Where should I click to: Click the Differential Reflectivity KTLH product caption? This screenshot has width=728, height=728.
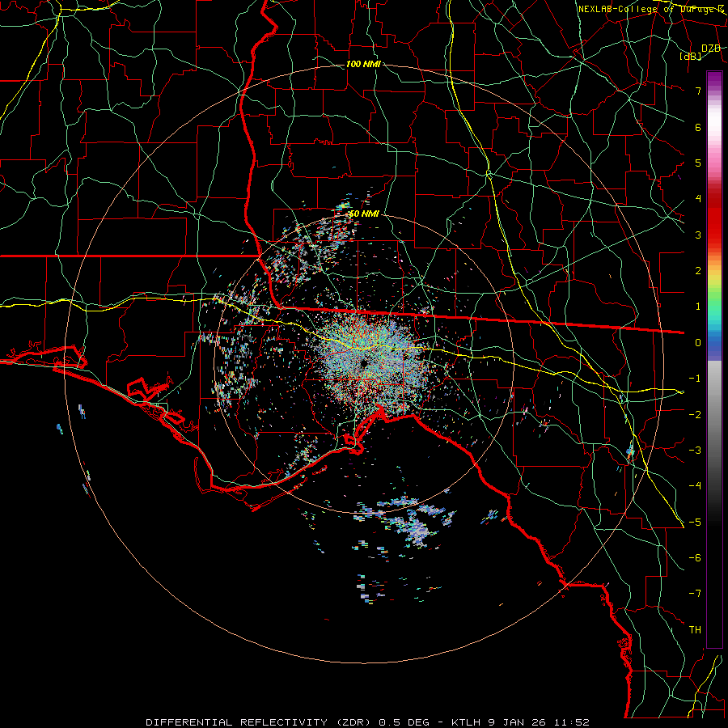tap(368, 722)
